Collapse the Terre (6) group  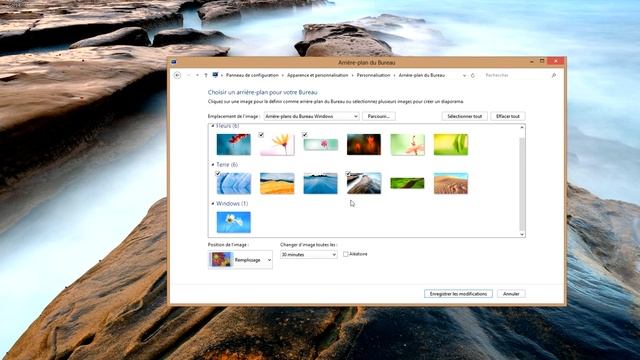point(213,164)
